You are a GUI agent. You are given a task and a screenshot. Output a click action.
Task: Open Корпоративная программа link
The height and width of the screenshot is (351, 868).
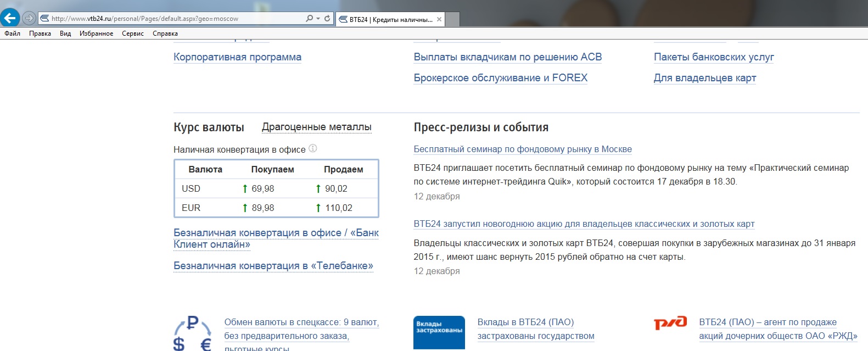point(237,57)
